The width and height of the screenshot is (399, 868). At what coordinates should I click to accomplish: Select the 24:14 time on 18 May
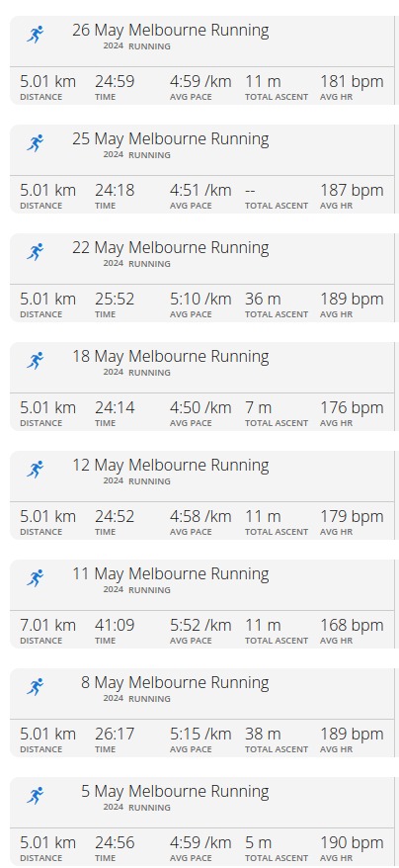[x=115, y=407]
